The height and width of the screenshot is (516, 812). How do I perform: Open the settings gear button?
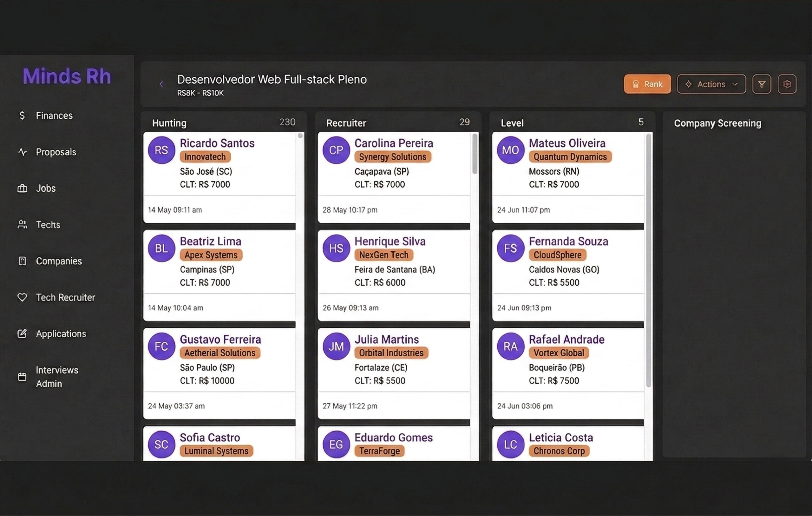(x=787, y=84)
